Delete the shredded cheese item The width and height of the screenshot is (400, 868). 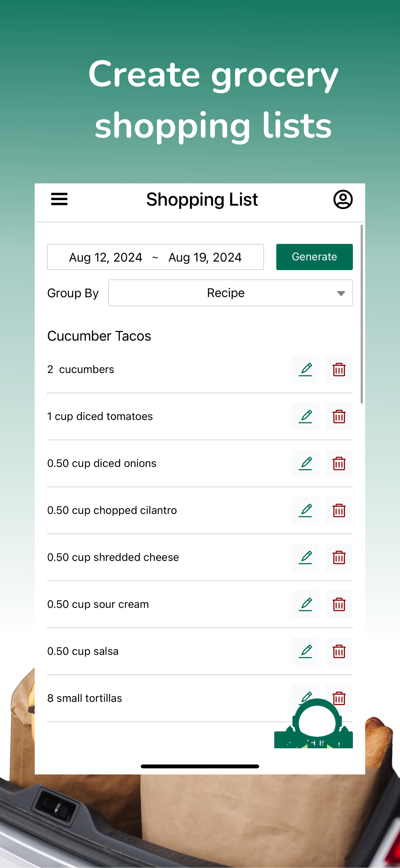point(339,557)
